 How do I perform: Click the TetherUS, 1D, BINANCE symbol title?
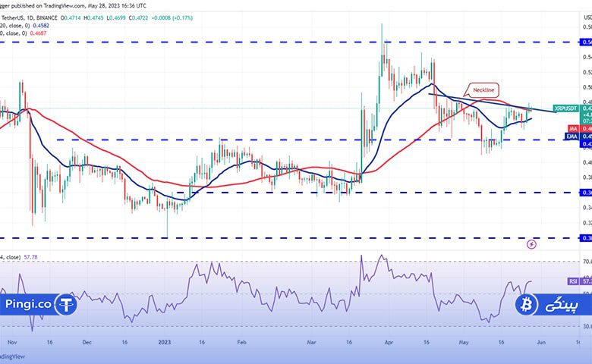[x=29, y=17]
